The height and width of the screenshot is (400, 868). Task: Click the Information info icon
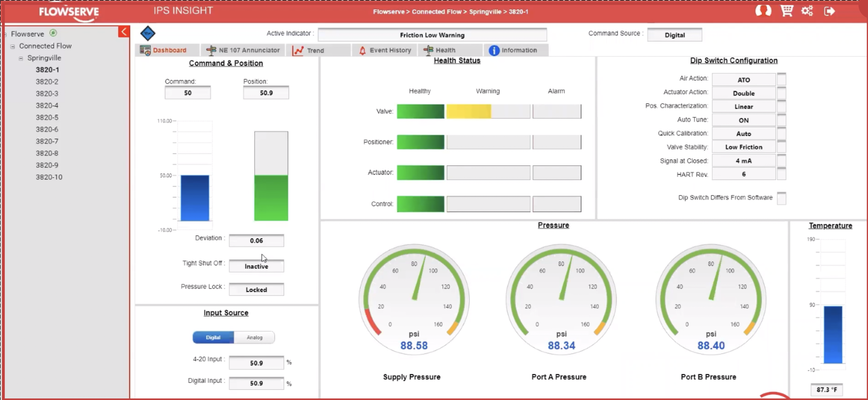coord(494,50)
